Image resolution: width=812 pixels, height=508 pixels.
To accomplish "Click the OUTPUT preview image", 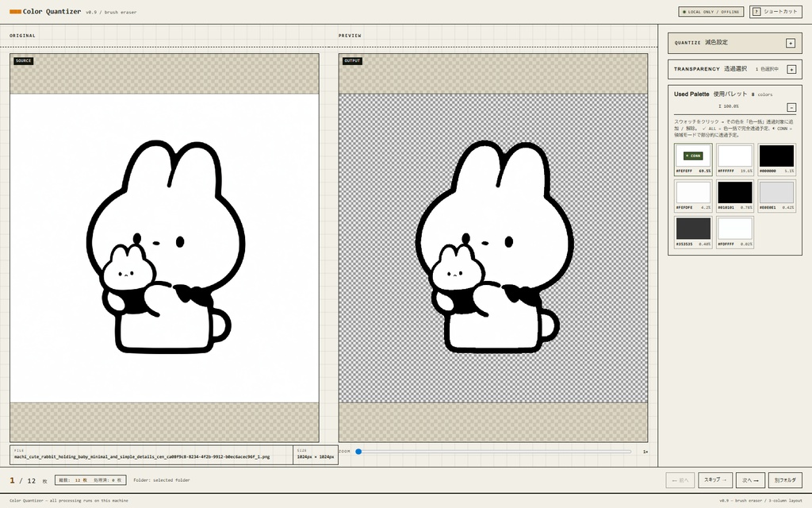I will point(492,248).
